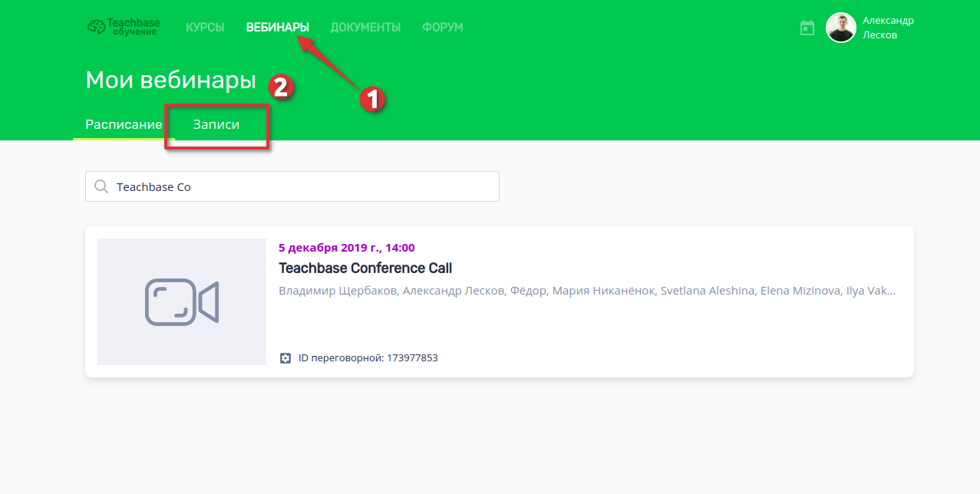Select the Расписание tab

click(x=124, y=124)
